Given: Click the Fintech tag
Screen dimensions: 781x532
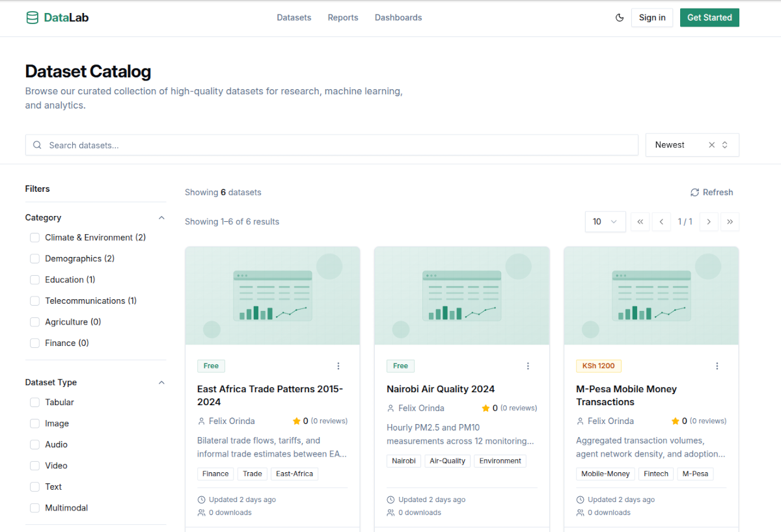Looking at the screenshot, I should 656,474.
